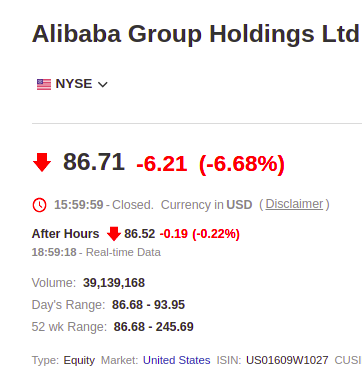Open the Disclaimer link
362x380 pixels.
(294, 204)
